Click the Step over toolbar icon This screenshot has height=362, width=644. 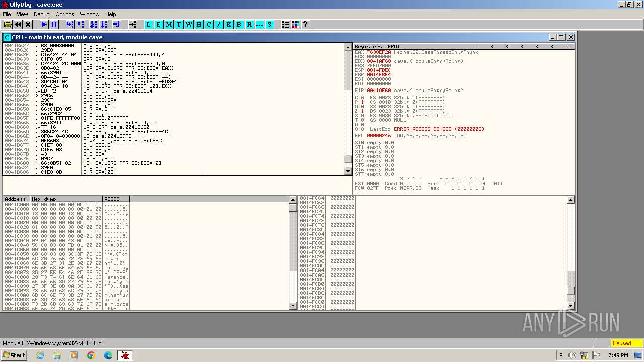click(82, 24)
